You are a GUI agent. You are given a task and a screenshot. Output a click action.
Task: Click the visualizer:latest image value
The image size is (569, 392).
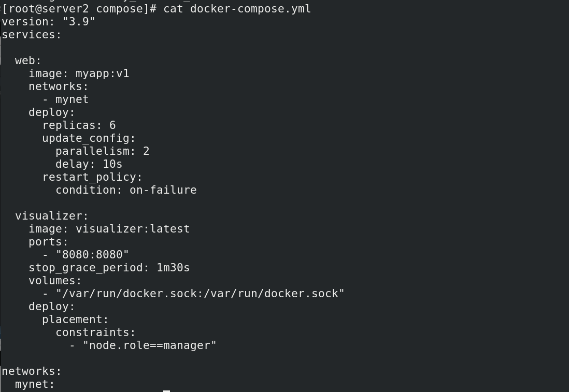(133, 229)
